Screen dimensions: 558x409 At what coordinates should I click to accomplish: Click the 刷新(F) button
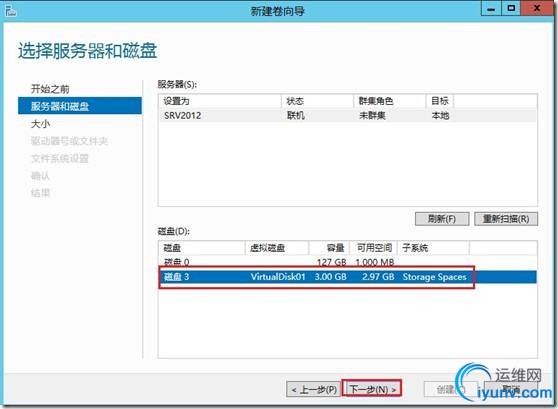[442, 219]
